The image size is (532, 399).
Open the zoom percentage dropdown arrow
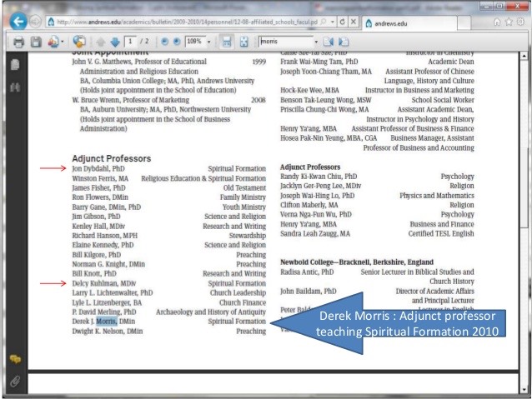pos(209,42)
